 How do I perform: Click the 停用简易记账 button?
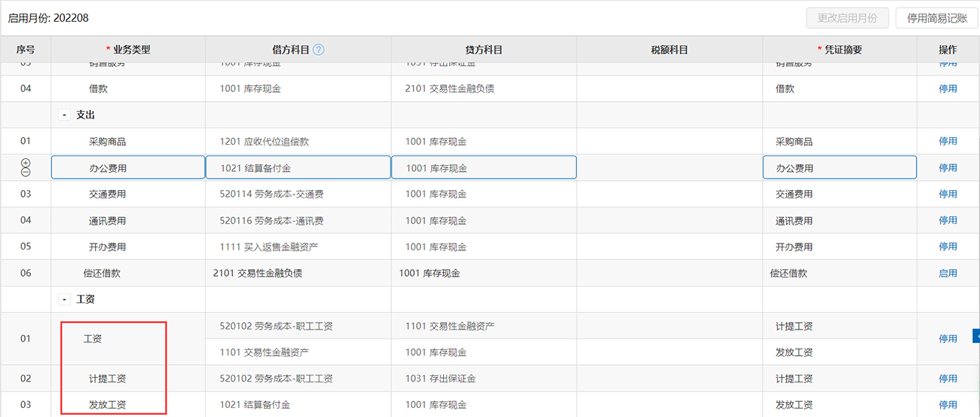click(936, 18)
